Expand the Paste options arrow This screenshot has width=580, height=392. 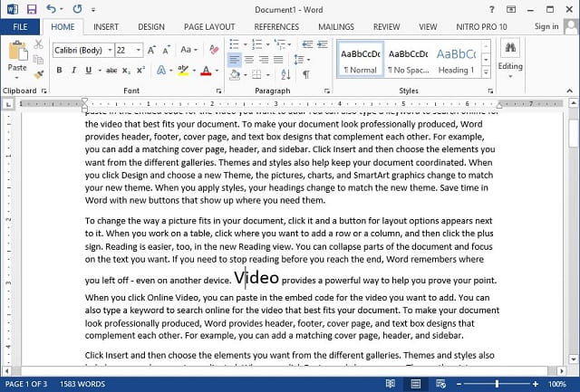pos(17,78)
